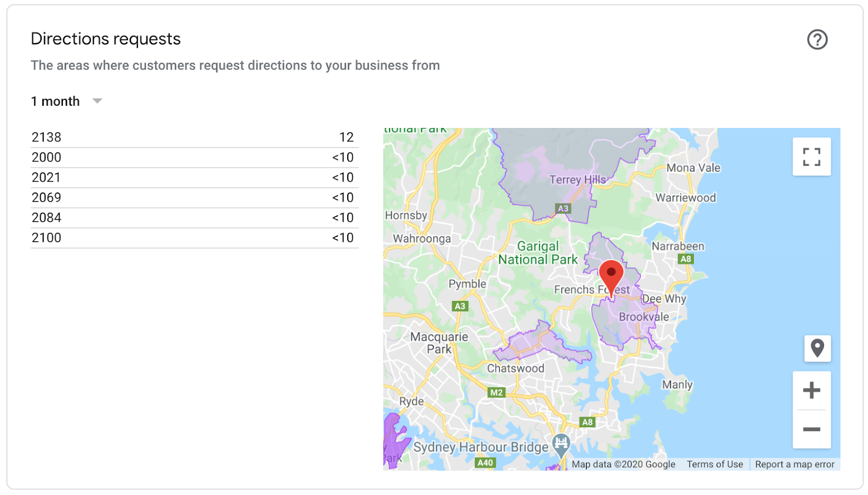Open the 1 month period dropdown

[x=55, y=101]
